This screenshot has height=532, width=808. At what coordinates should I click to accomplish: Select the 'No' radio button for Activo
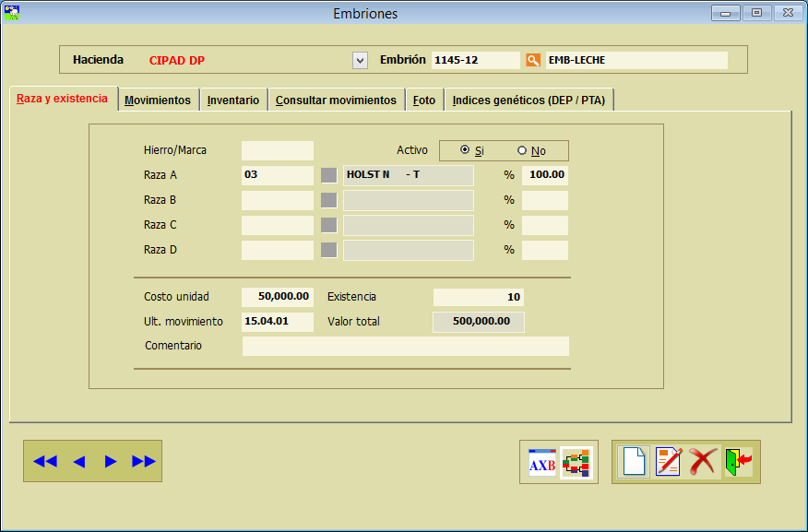coord(522,150)
